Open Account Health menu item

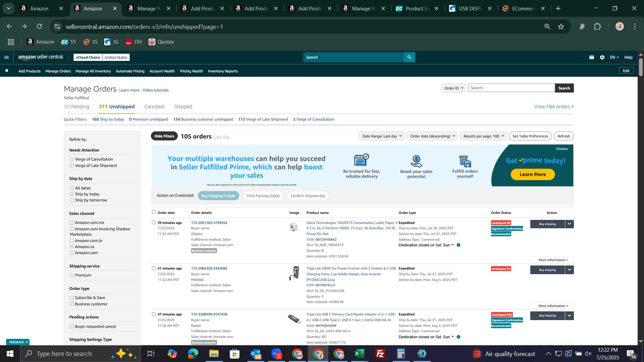click(x=162, y=71)
